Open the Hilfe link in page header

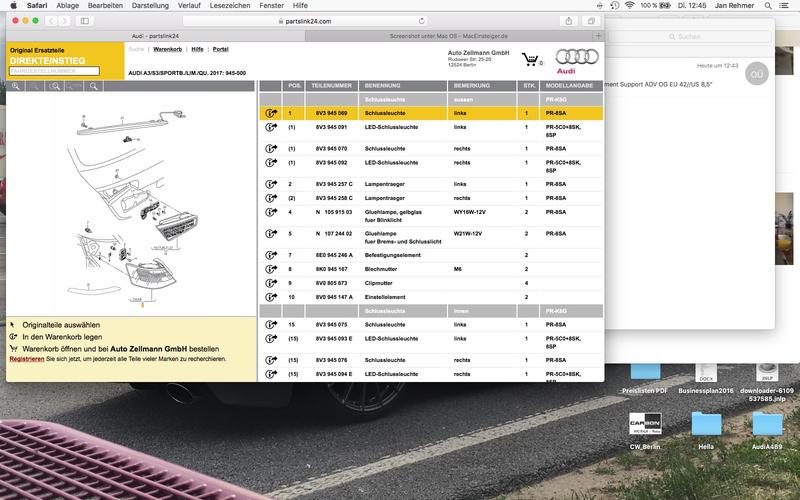(197, 48)
